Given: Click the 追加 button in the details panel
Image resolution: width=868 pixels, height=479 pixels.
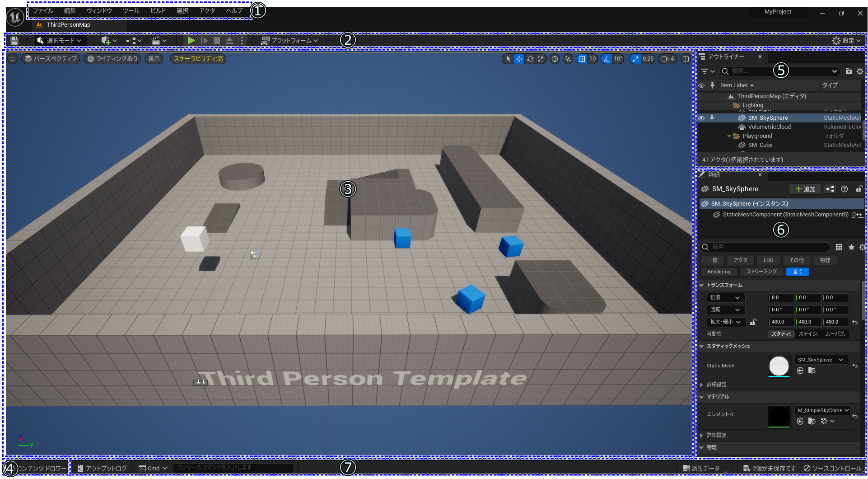Looking at the screenshot, I should pyautogui.click(x=805, y=189).
